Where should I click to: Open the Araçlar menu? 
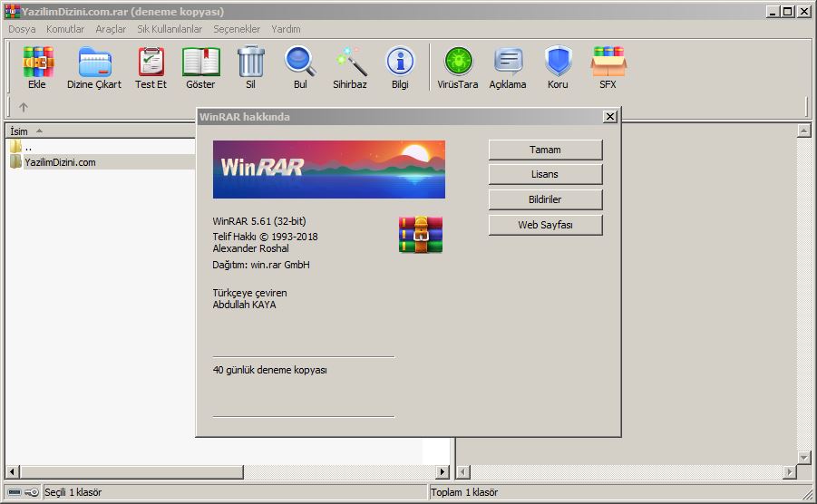pos(111,29)
